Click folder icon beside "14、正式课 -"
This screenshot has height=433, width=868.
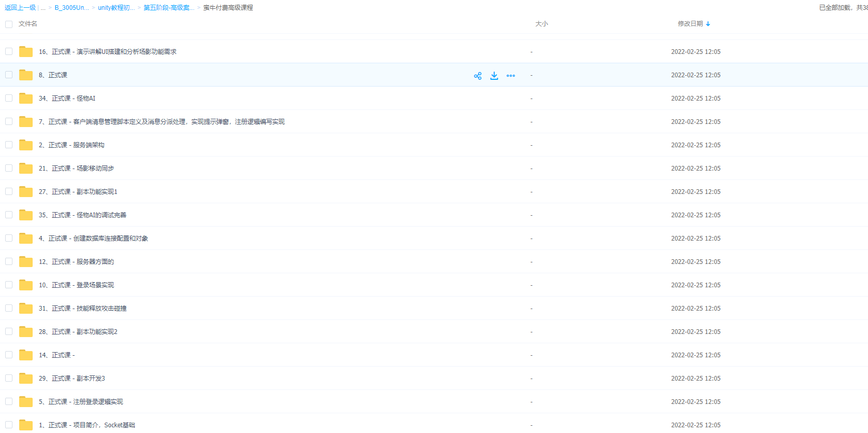(x=26, y=355)
